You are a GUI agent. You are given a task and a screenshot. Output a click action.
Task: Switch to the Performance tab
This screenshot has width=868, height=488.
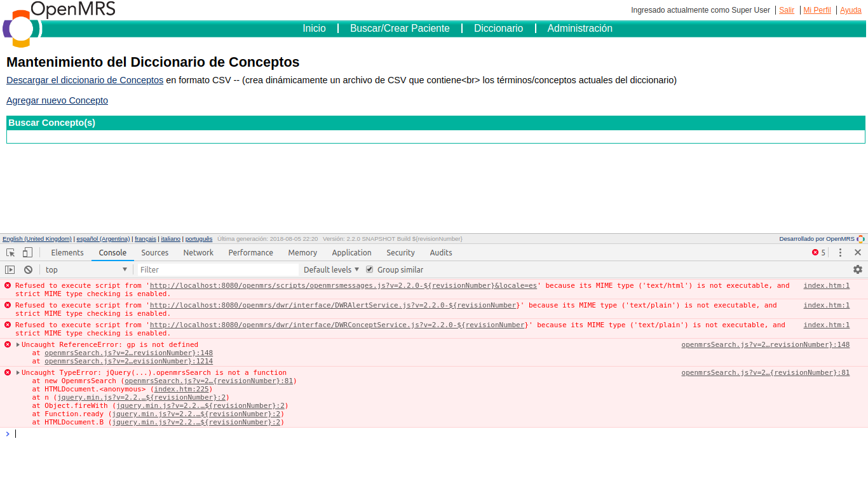[x=251, y=252]
